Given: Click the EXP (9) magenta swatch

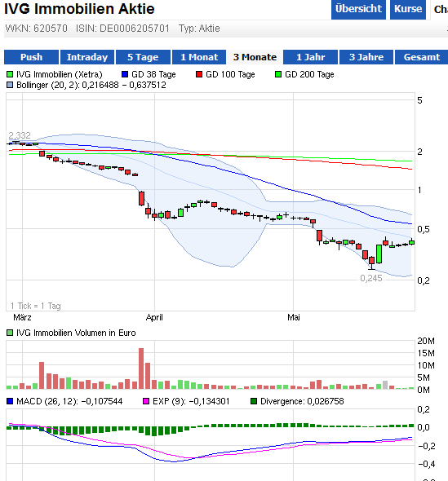Looking at the screenshot, I should tap(146, 401).
